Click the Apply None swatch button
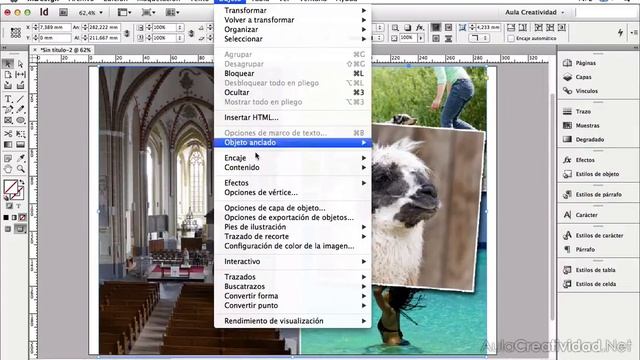640x360 pixels. tap(22, 218)
